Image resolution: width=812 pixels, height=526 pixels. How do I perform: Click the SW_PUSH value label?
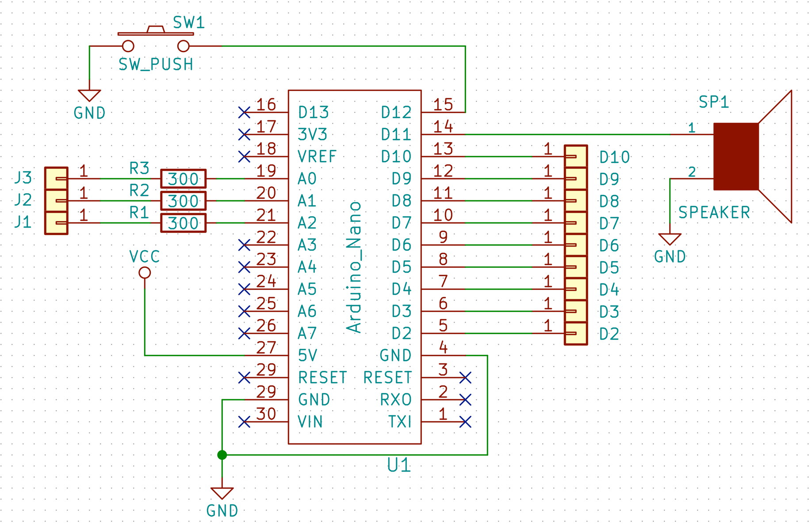click(x=156, y=65)
